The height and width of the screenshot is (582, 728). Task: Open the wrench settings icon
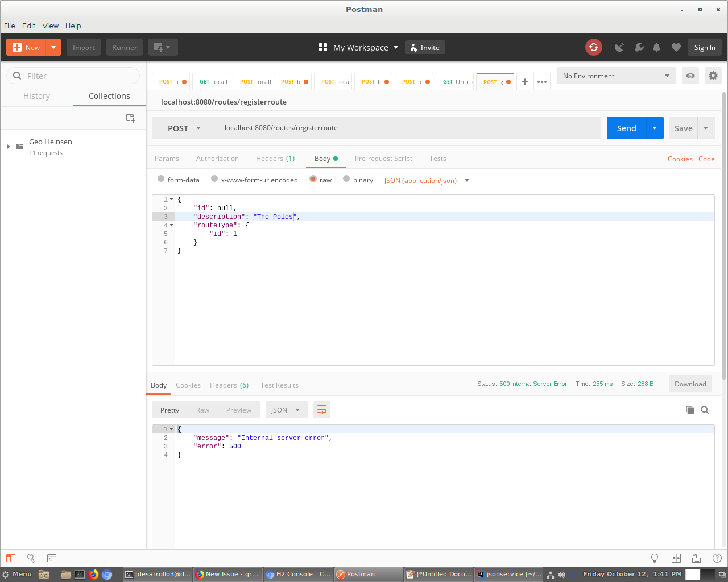pos(639,47)
